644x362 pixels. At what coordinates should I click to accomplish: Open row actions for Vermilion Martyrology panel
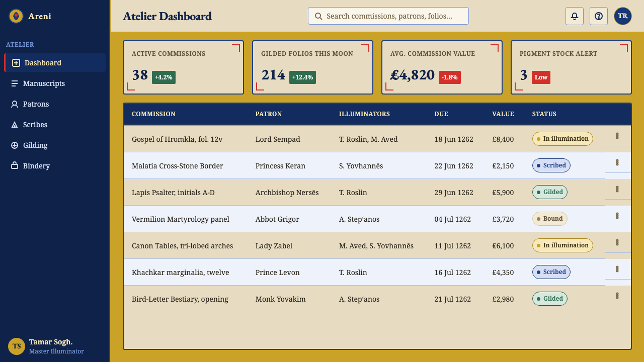click(617, 216)
